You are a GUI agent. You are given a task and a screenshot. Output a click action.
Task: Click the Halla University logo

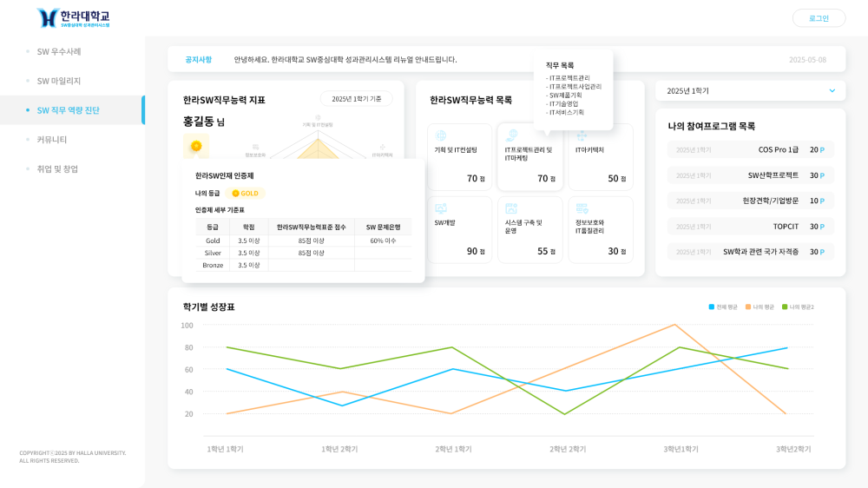[x=73, y=18]
